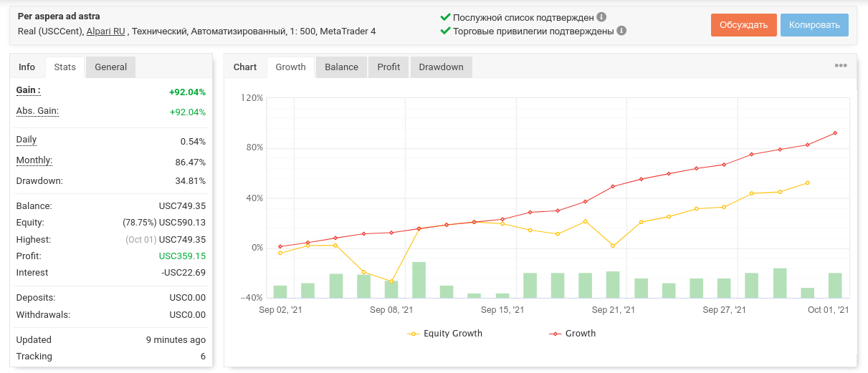Click the Sep 15, '21 axis label
This screenshot has height=373, width=868.
[502, 310]
